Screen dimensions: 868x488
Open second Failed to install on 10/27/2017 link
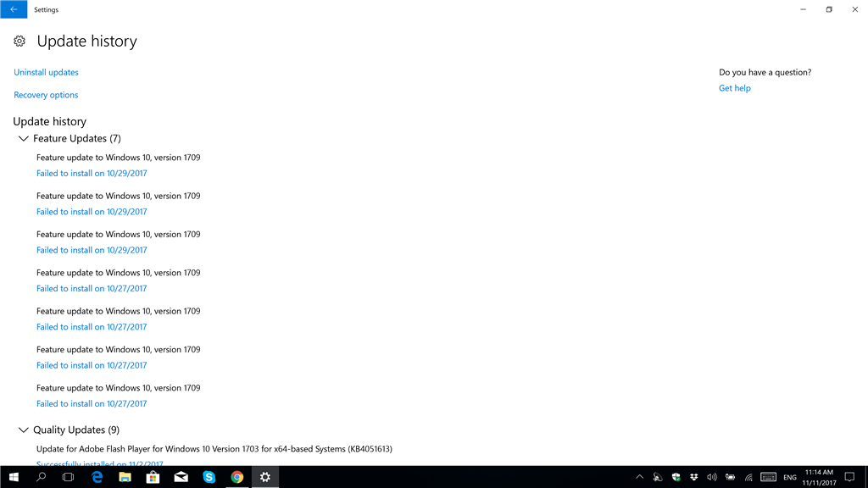(x=92, y=327)
